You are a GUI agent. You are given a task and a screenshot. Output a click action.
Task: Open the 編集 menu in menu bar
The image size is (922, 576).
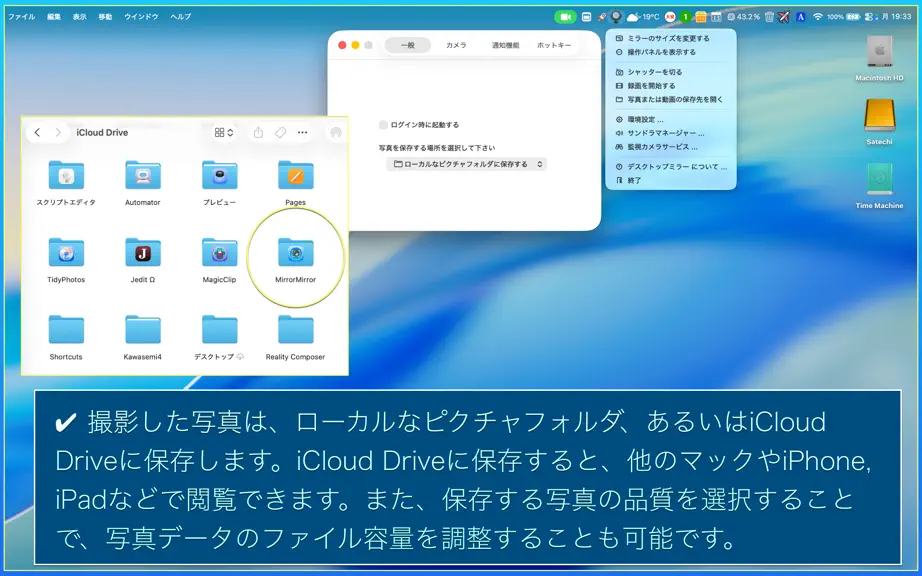pos(54,17)
